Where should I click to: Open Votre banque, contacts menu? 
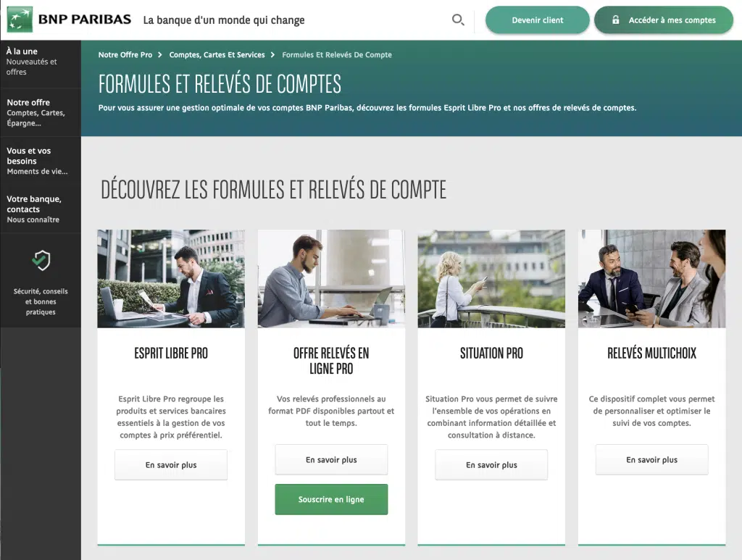pyautogui.click(x=41, y=209)
